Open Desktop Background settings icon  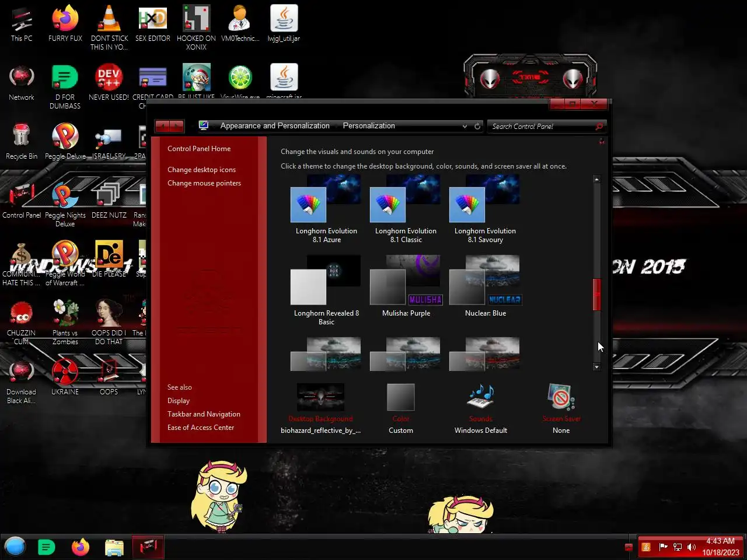click(320, 397)
